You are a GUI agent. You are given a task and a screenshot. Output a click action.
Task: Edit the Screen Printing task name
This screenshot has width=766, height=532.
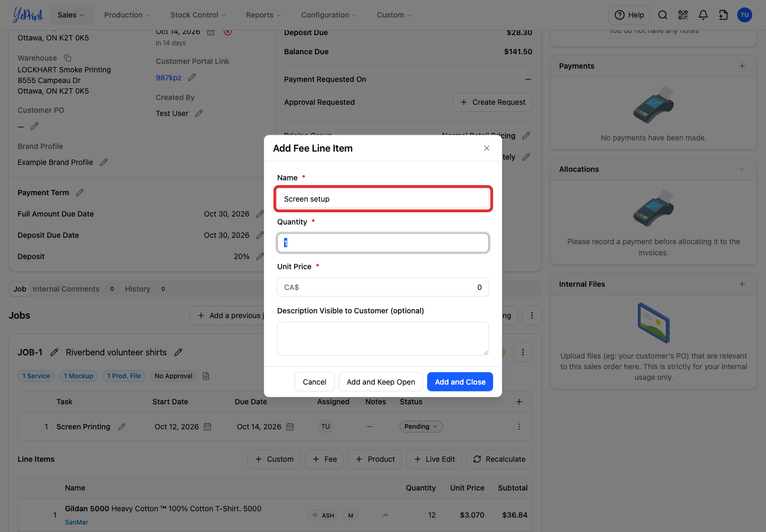pos(122,427)
